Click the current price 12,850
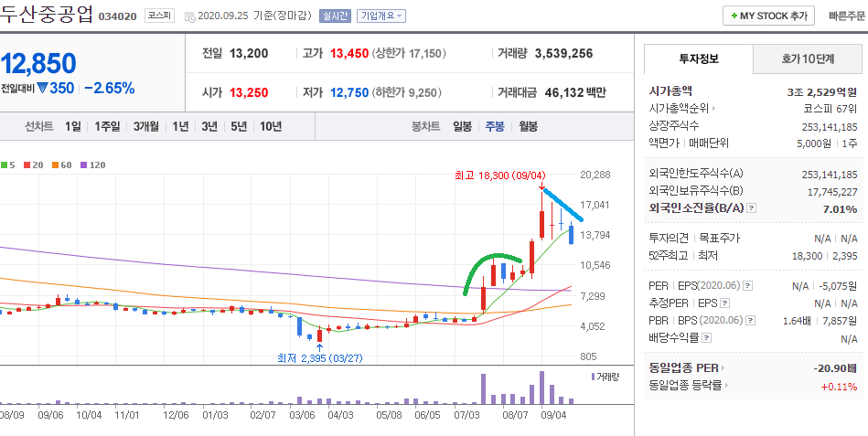Screen dimensions: 868x436 pyautogui.click(x=38, y=64)
